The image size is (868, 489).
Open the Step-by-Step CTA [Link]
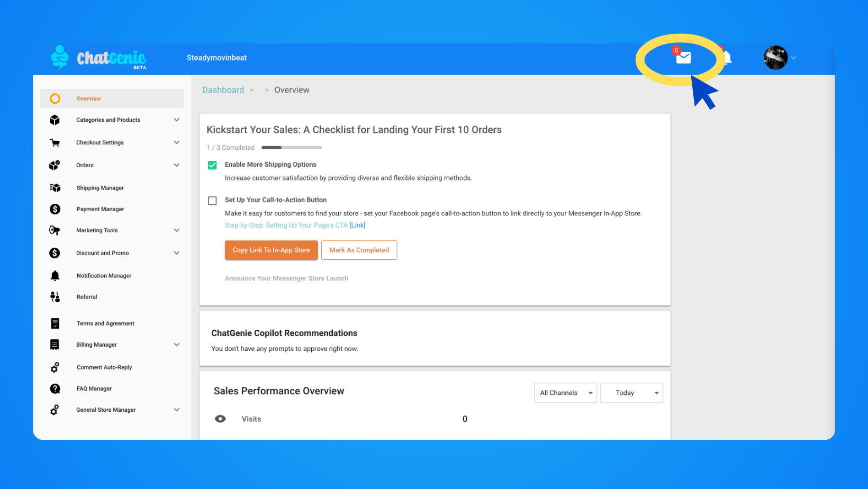(357, 225)
